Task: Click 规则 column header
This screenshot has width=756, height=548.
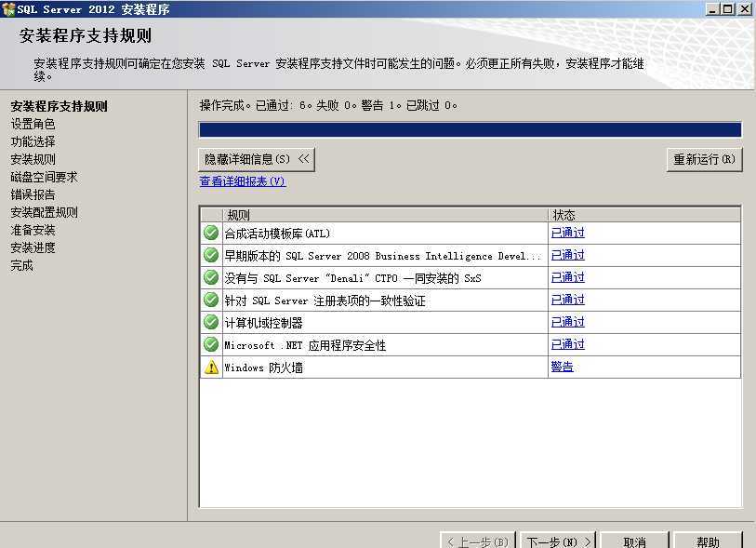Action: tap(385, 215)
